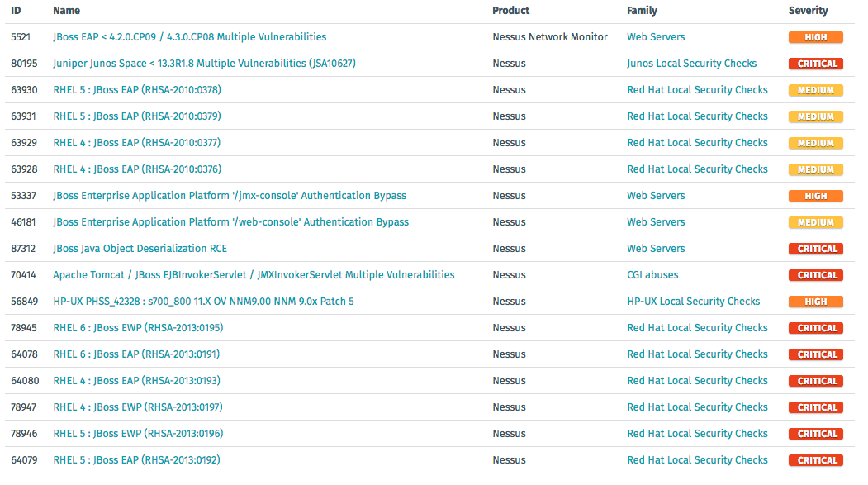Open plugin RHEL 4 : JBoss EAP (RHSA-2013:0193)
The width and height of the screenshot is (868, 485).
coord(137,381)
